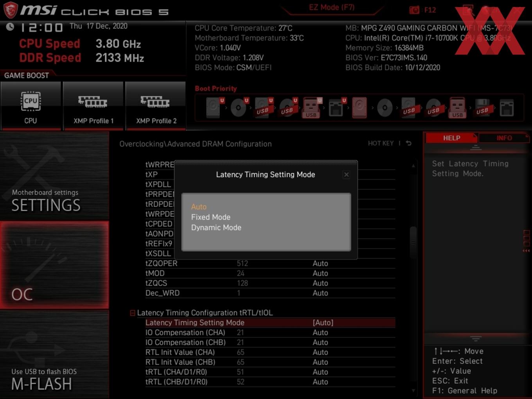Image resolution: width=532 pixels, height=399 pixels.
Task: Select legacy network boot icon without U badge
Action: (507, 108)
